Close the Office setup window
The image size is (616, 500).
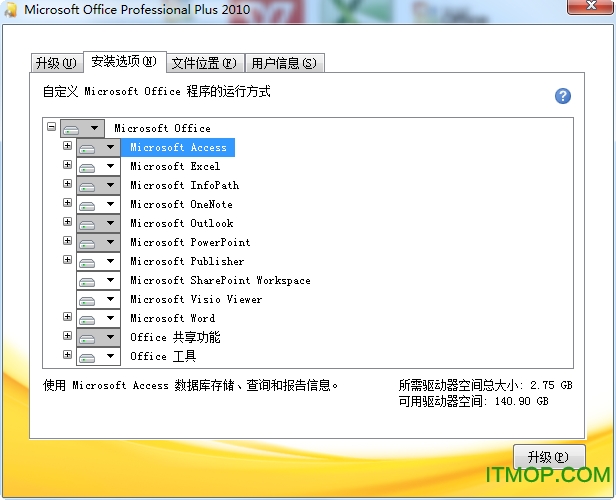590,5
